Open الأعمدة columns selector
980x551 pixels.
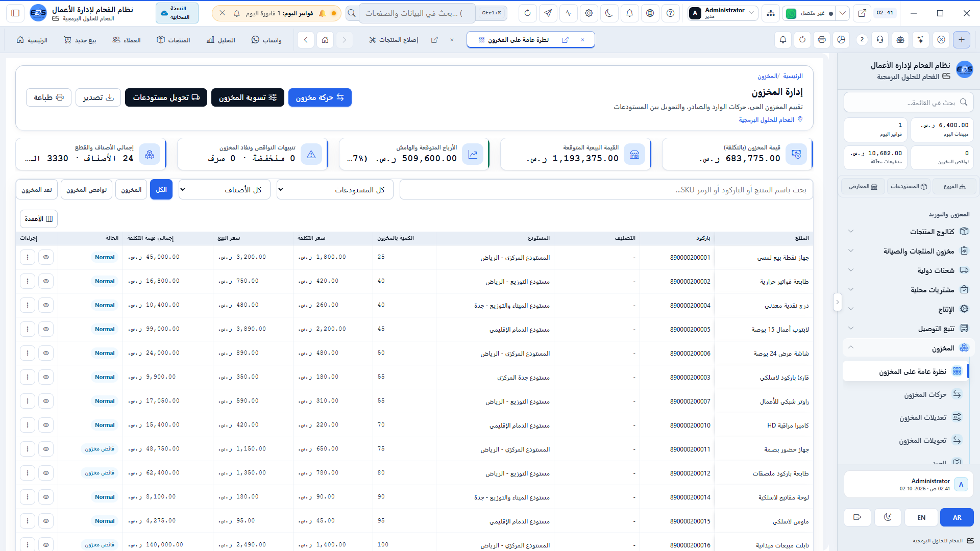tap(39, 219)
